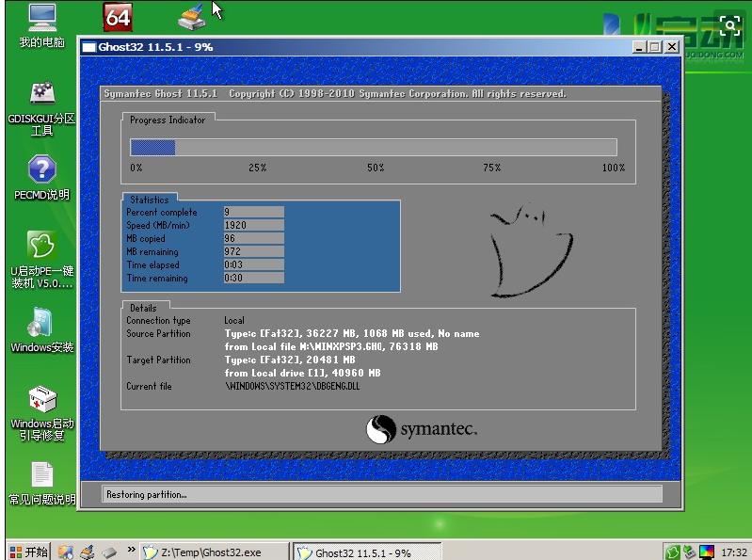Close the Ghost32 window

tap(672, 47)
